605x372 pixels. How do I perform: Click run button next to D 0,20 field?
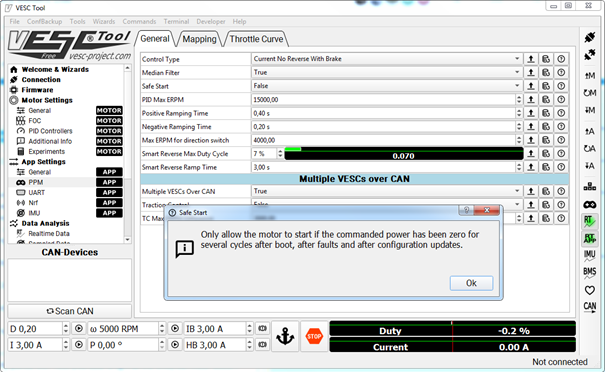click(79, 328)
